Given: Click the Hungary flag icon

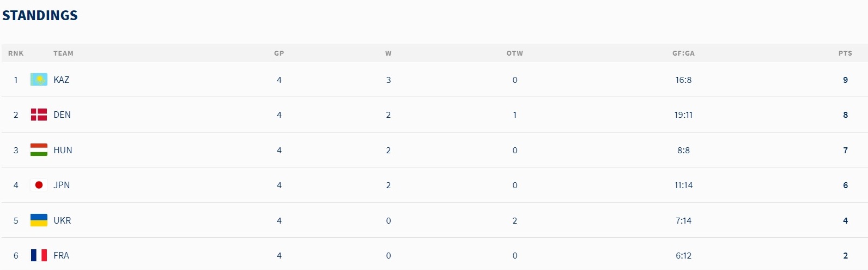Looking at the screenshot, I should 39,150.
